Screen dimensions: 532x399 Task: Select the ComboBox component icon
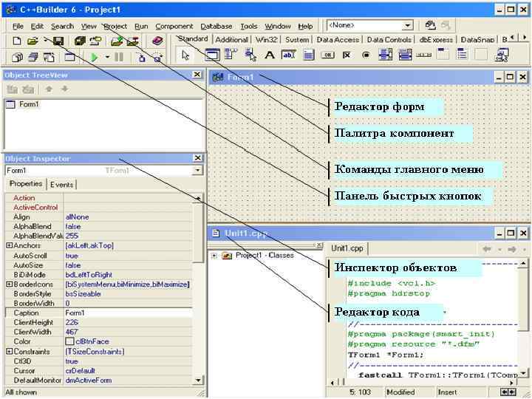click(x=405, y=55)
